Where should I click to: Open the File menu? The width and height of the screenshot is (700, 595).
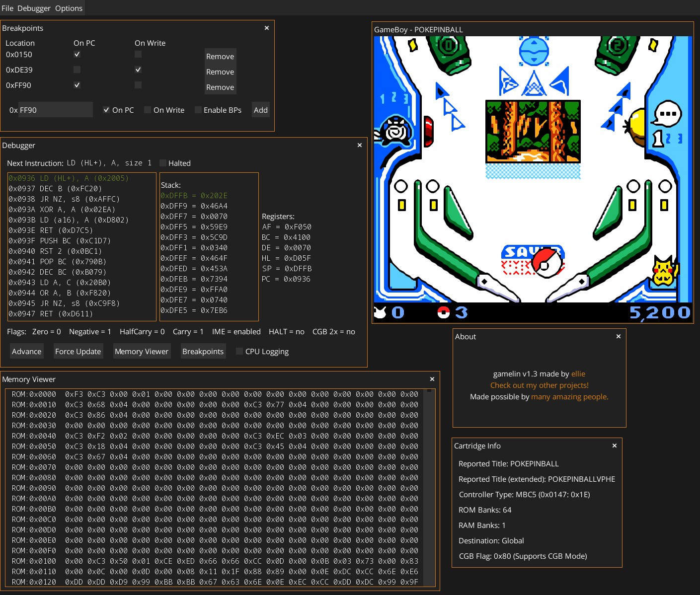pyautogui.click(x=7, y=8)
